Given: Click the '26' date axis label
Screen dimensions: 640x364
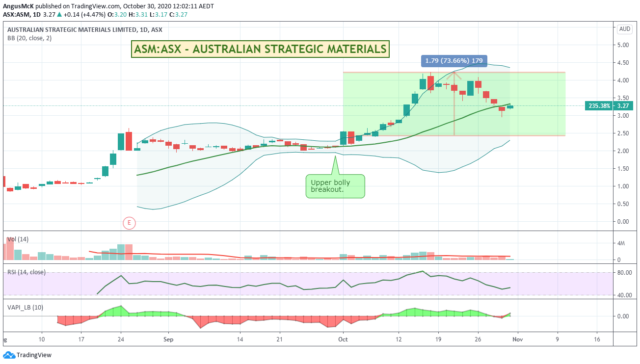Looking at the screenshot, I should [x=478, y=339].
